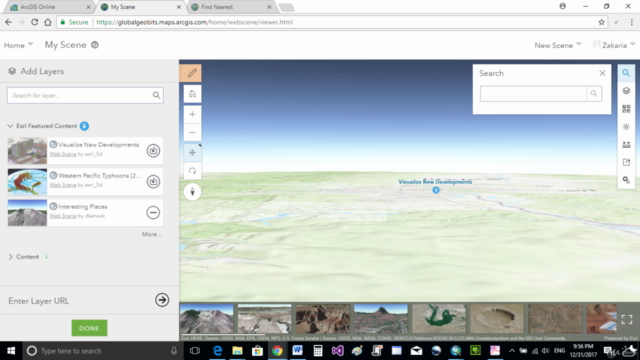Screen dimensions: 640x360
Task: Click the More... link
Action: (x=151, y=234)
